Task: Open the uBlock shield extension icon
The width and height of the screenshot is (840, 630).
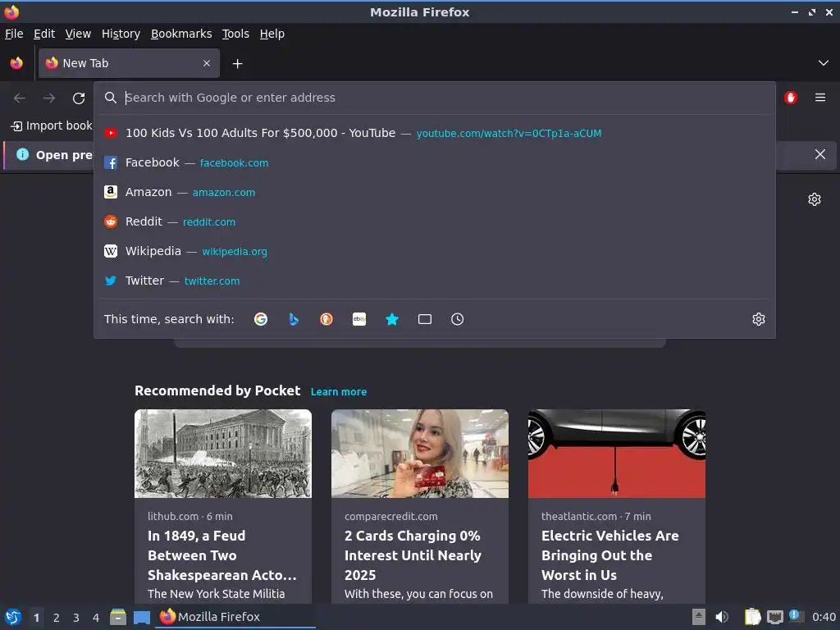Action: pos(791,98)
